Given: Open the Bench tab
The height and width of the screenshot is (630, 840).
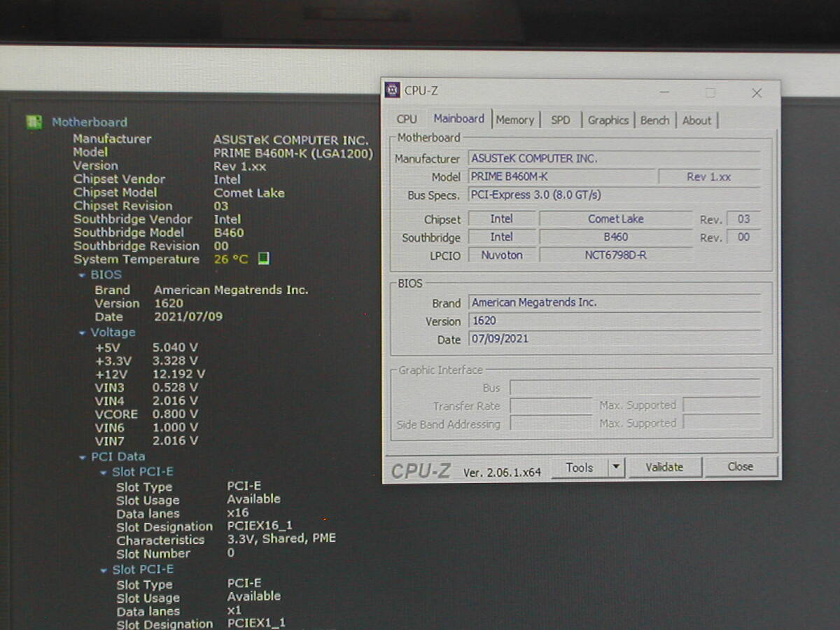Looking at the screenshot, I should (x=655, y=120).
